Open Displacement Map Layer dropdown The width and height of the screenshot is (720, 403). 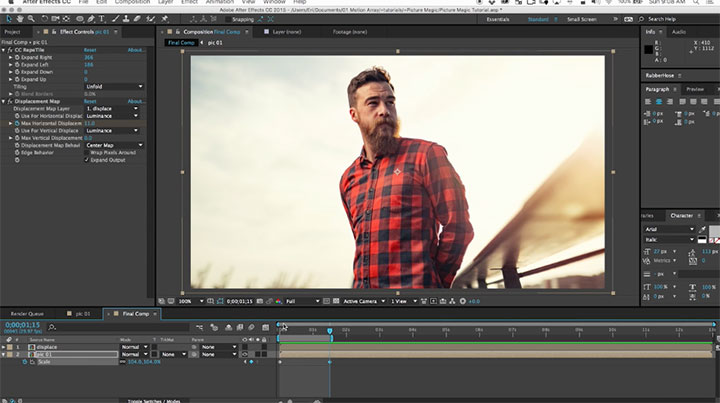[112, 109]
